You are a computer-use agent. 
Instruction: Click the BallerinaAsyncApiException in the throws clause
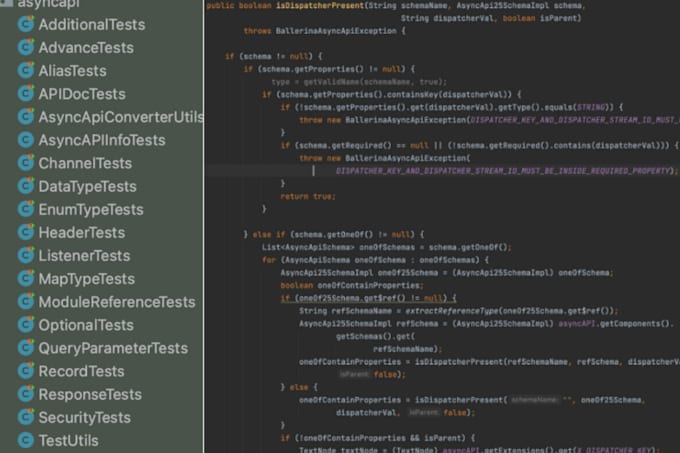tap(336, 31)
